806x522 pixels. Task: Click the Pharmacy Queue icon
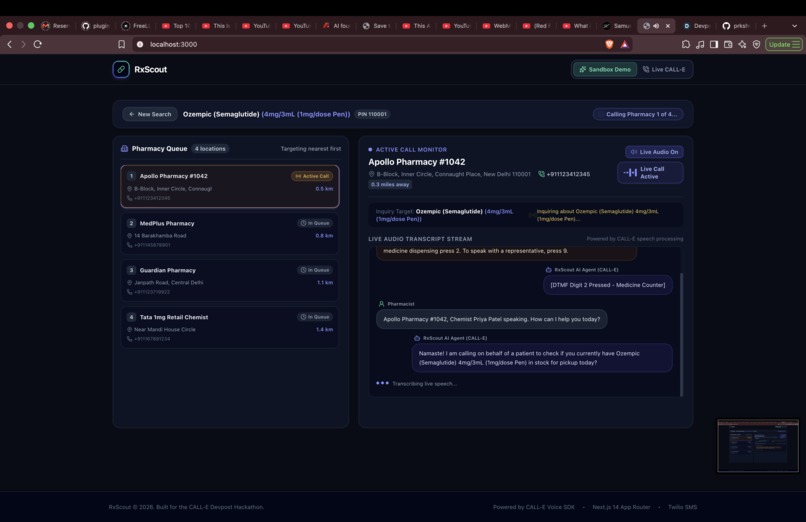click(x=124, y=148)
